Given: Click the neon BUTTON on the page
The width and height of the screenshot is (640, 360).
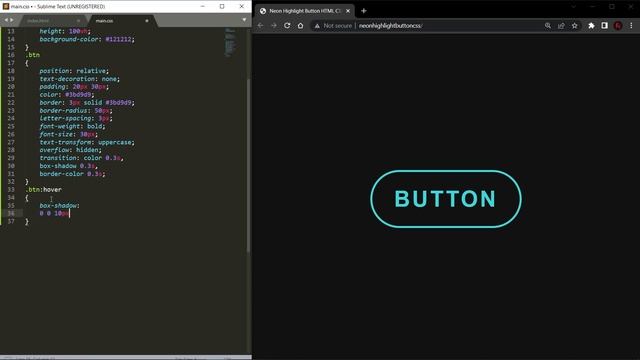Looking at the screenshot, I should point(446,199).
